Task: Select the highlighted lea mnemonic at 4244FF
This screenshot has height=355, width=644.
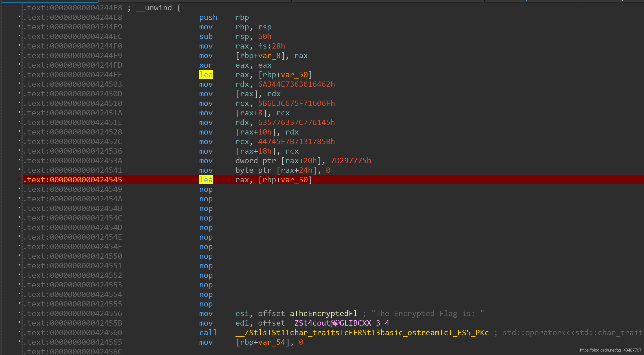Action: pyautogui.click(x=206, y=75)
